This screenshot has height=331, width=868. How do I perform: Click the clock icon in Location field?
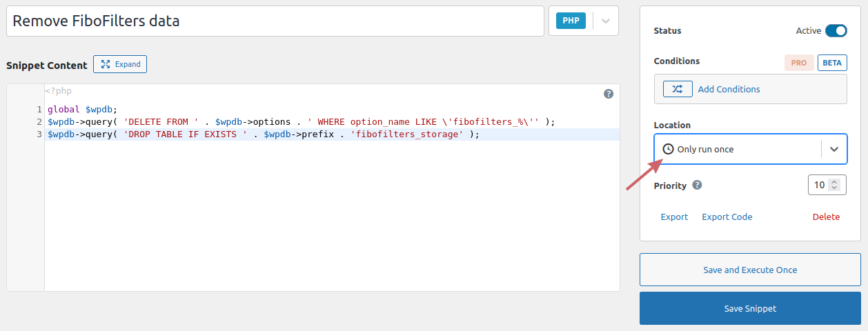(668, 149)
